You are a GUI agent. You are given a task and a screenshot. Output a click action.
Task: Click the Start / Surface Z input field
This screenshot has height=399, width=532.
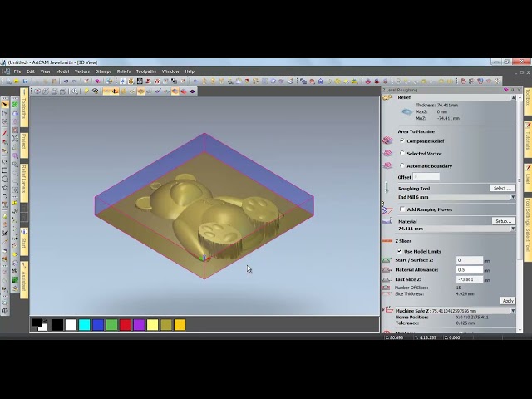click(x=469, y=260)
